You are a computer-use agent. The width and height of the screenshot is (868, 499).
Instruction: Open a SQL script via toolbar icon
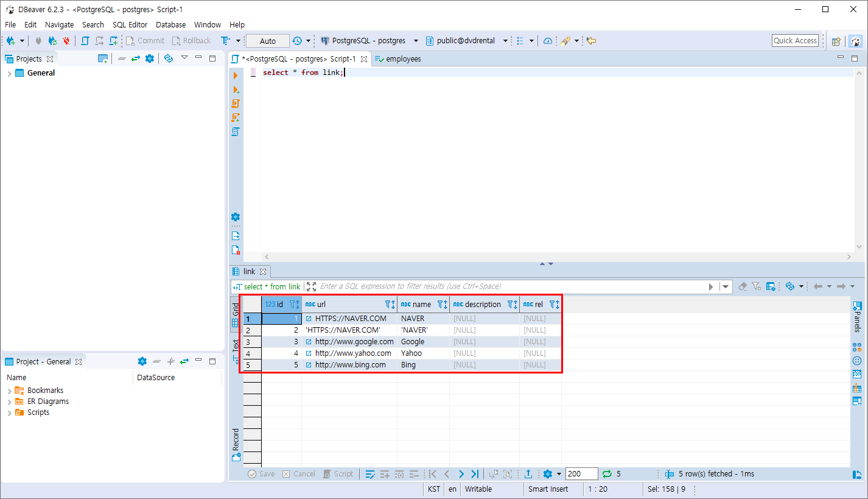[85, 41]
